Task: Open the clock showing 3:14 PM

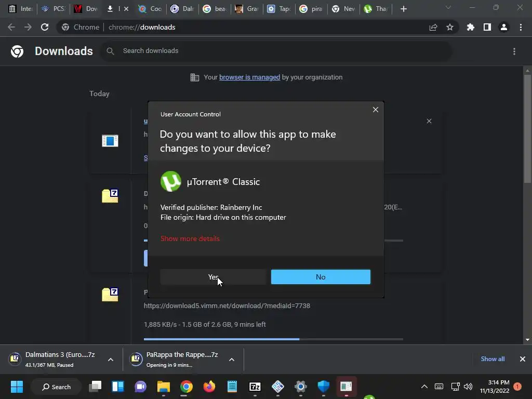Action: 495,387
